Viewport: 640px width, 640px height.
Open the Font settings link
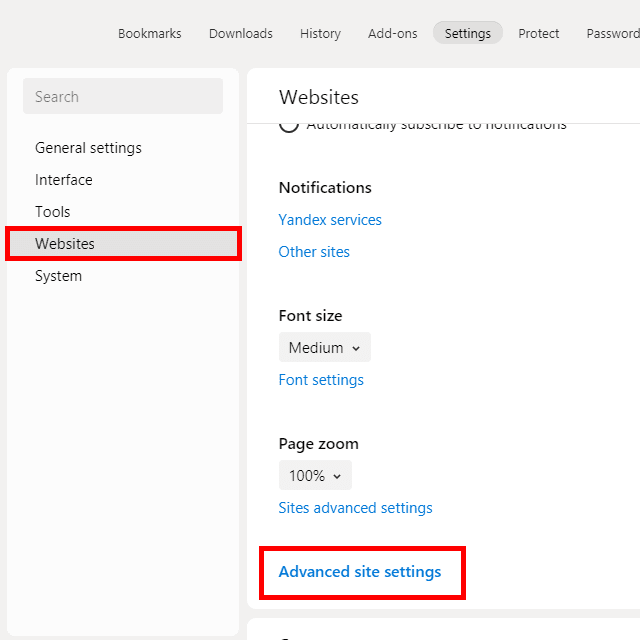pos(321,380)
